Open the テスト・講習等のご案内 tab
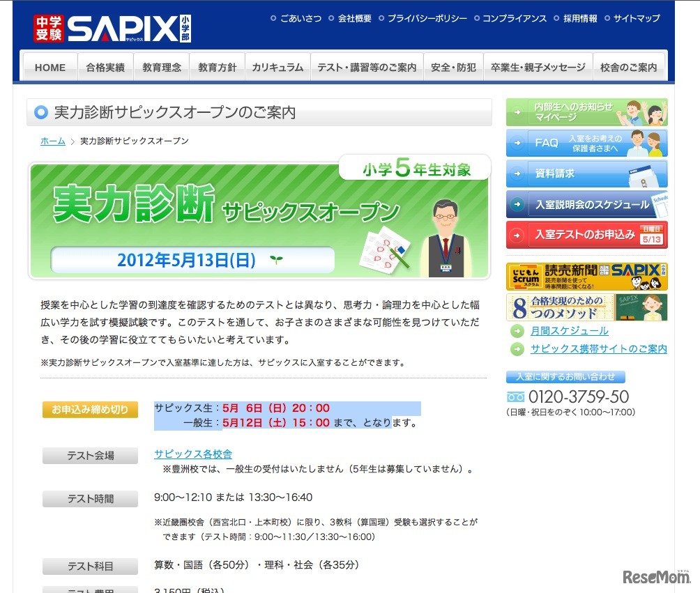 point(366,66)
